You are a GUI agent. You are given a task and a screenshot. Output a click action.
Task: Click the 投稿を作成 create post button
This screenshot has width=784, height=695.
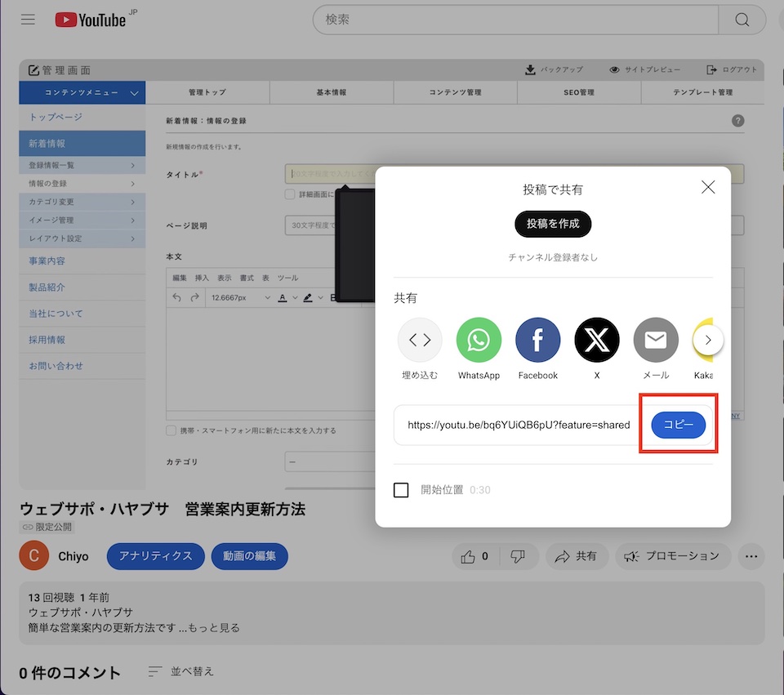click(553, 224)
